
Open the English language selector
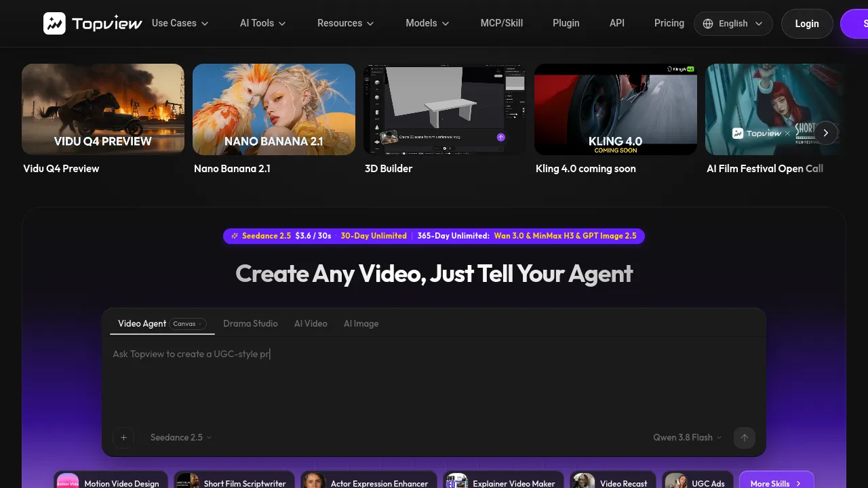pyautogui.click(x=733, y=24)
